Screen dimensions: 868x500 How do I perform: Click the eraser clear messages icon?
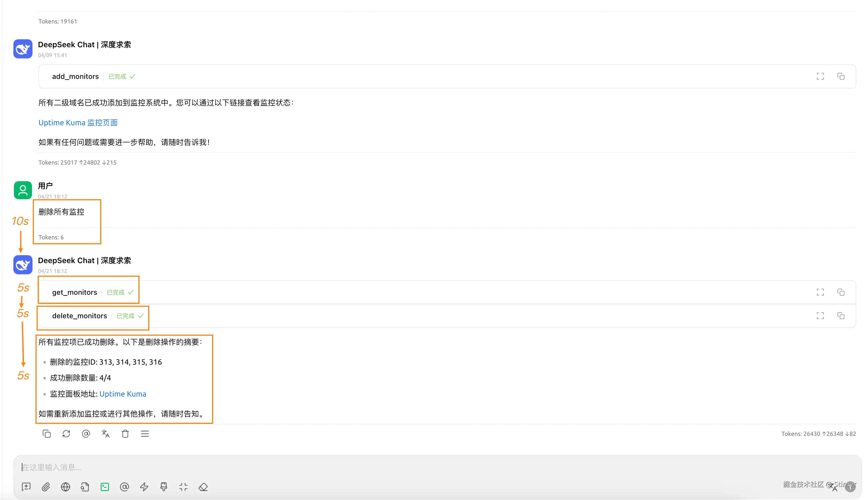click(203, 487)
